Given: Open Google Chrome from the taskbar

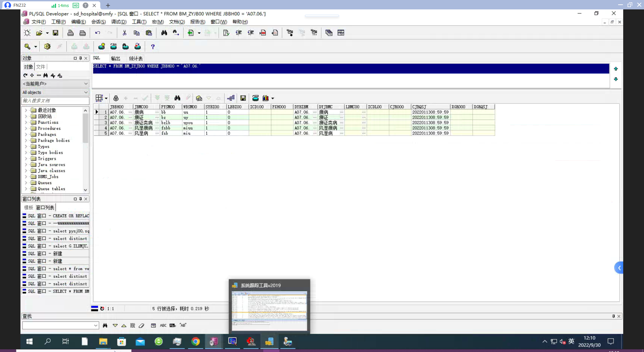Looking at the screenshot, I should (196, 342).
